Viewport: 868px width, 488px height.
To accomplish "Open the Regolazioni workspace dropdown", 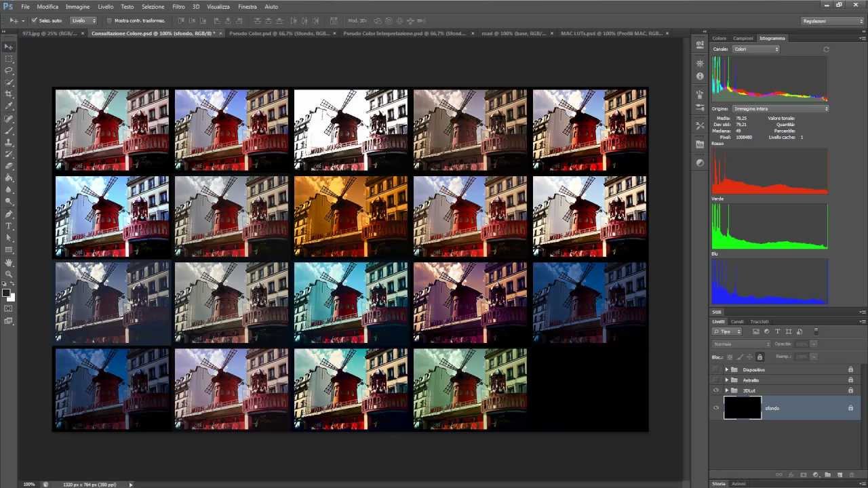I will pyautogui.click(x=832, y=21).
